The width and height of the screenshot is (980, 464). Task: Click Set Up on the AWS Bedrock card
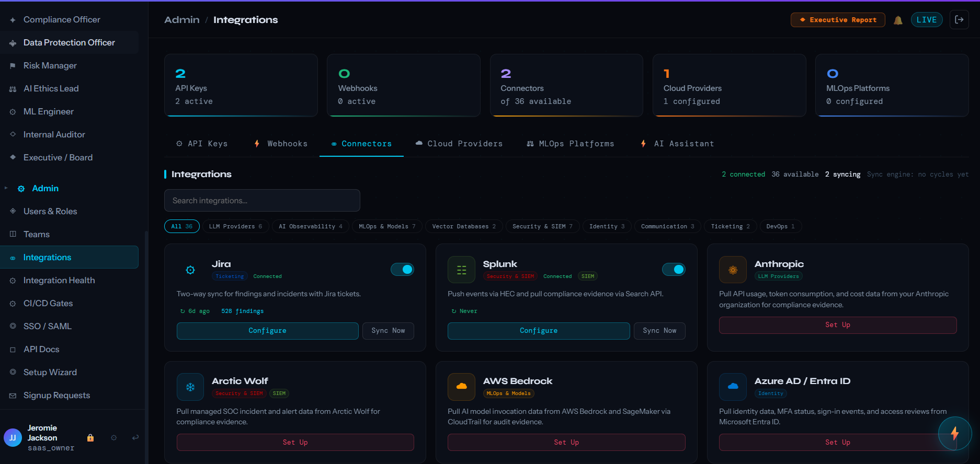pos(566,442)
